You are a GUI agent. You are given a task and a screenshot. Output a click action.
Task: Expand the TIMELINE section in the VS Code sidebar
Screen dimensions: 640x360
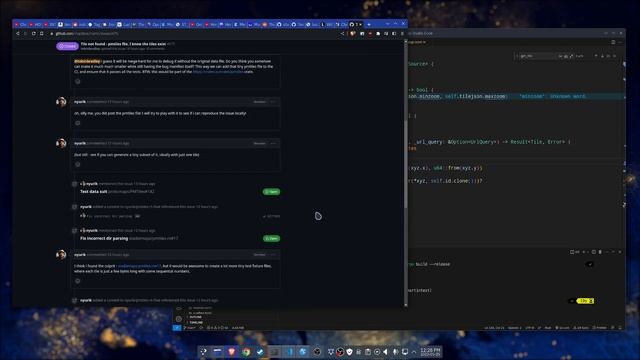tap(196, 322)
